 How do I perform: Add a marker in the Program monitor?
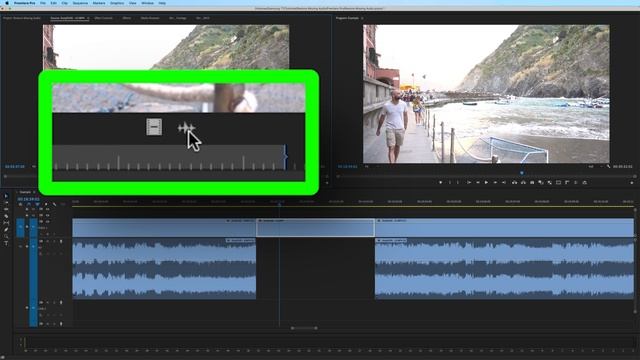441,182
